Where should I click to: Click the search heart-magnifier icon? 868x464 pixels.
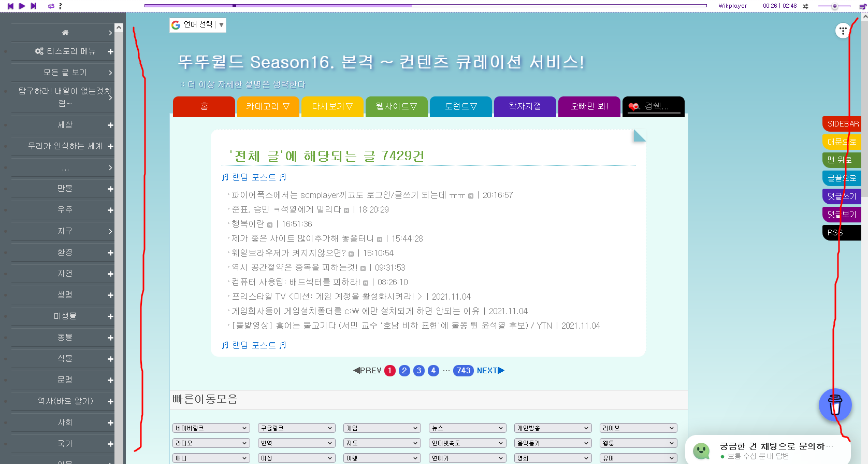coord(634,107)
